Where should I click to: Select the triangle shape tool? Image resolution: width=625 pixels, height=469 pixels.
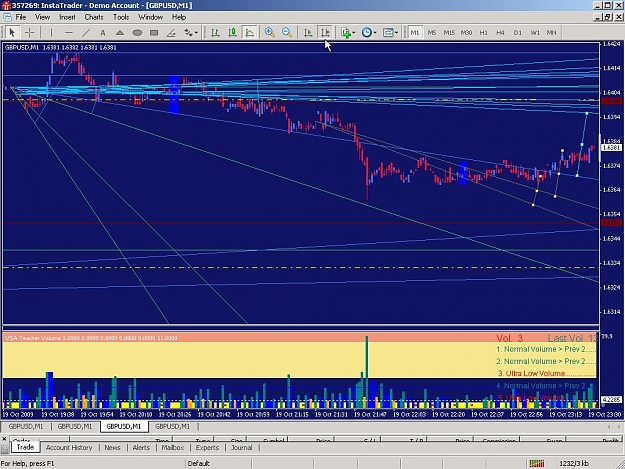[x=120, y=33]
